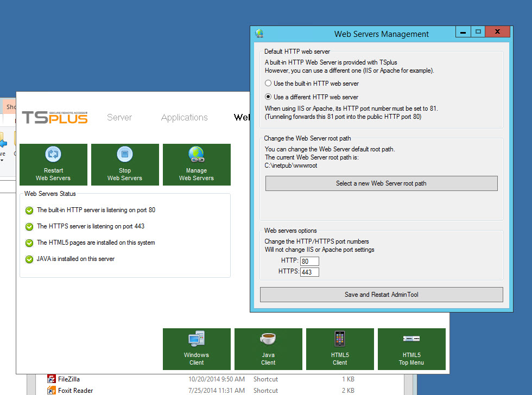The height and width of the screenshot is (395, 532).
Task: Click the Web Servers Management title bar icon
Action: click(259, 34)
